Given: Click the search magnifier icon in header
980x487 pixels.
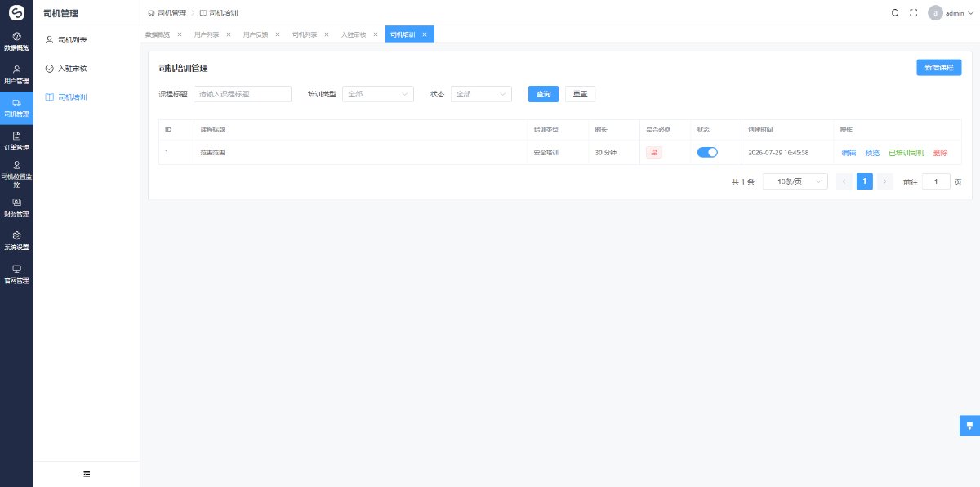Looking at the screenshot, I should (x=895, y=13).
